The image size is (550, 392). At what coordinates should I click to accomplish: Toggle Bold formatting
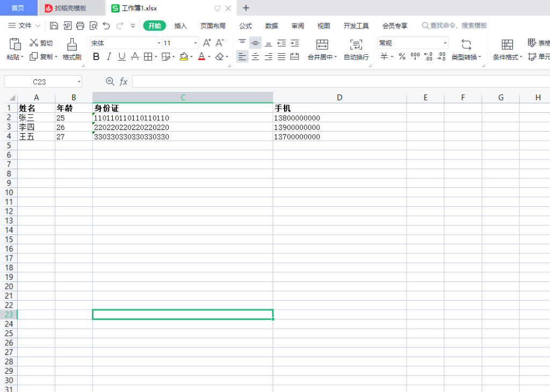pos(96,56)
